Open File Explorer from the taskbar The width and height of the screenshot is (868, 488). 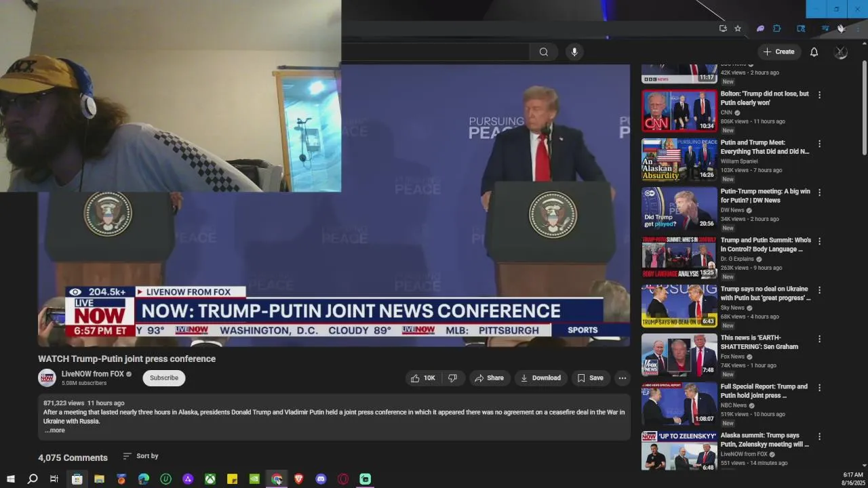[x=99, y=479]
